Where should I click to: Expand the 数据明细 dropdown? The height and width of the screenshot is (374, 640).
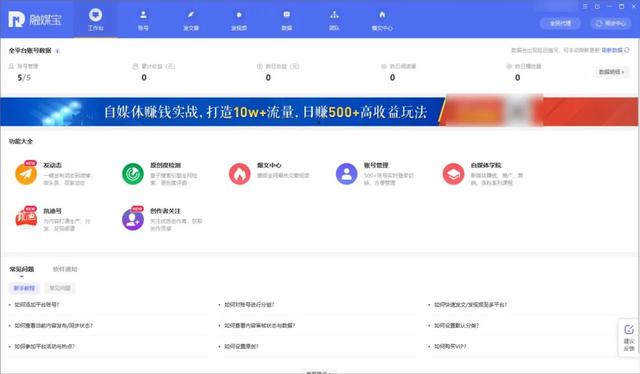pyautogui.click(x=611, y=72)
